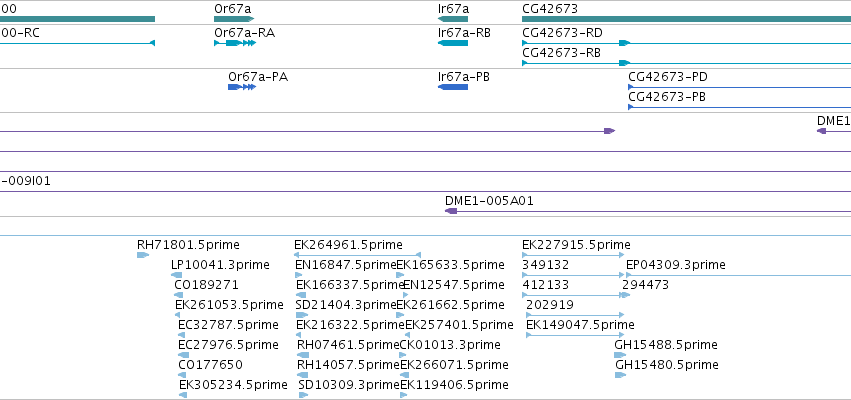Click the LP10041.3prime EST marker
This screenshot has width=851, height=400.
[176, 275]
